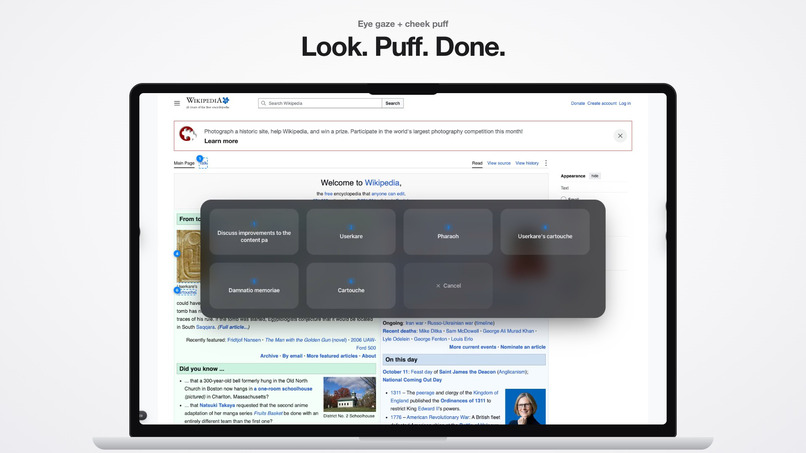Viewport: 806px width, 453px height.
Task: Click the search magnifier icon
Action: 263,103
